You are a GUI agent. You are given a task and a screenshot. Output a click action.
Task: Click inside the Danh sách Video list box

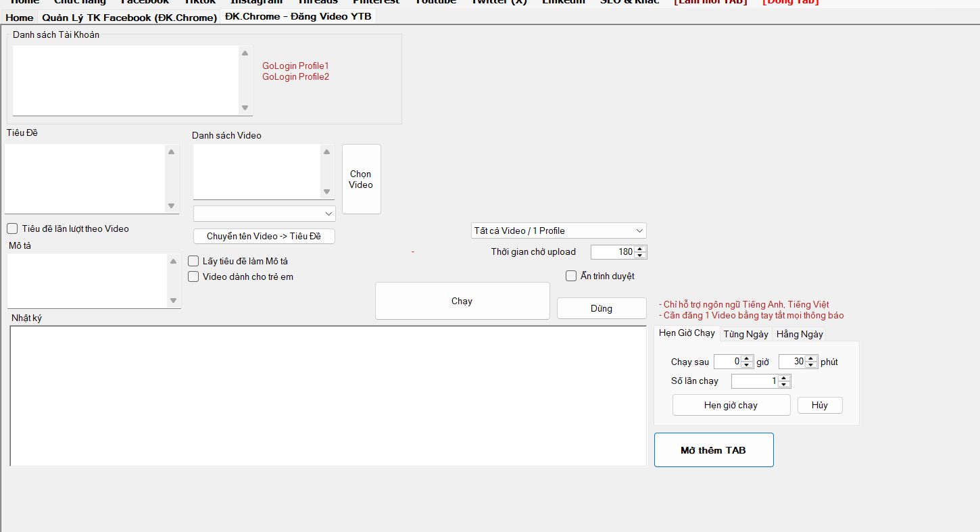[257, 172]
